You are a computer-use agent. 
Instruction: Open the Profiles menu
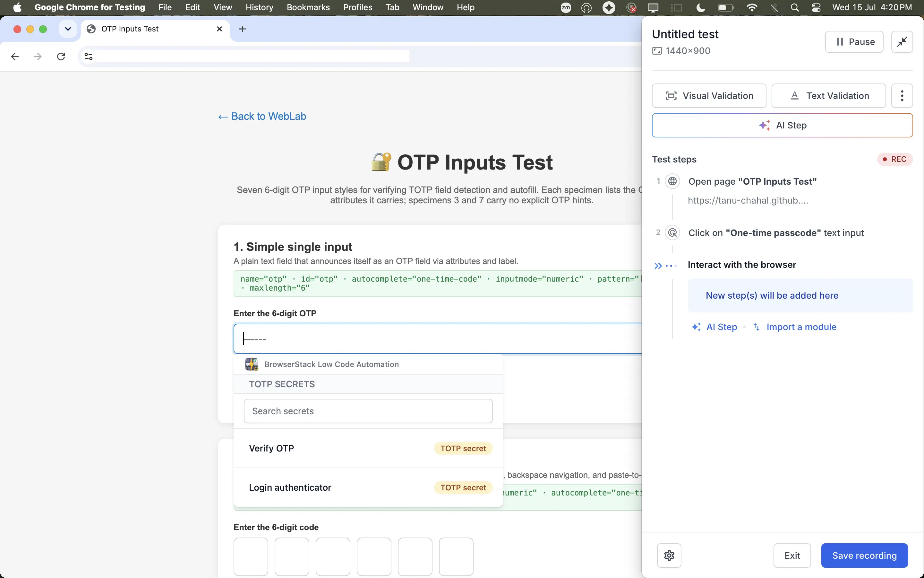click(357, 7)
